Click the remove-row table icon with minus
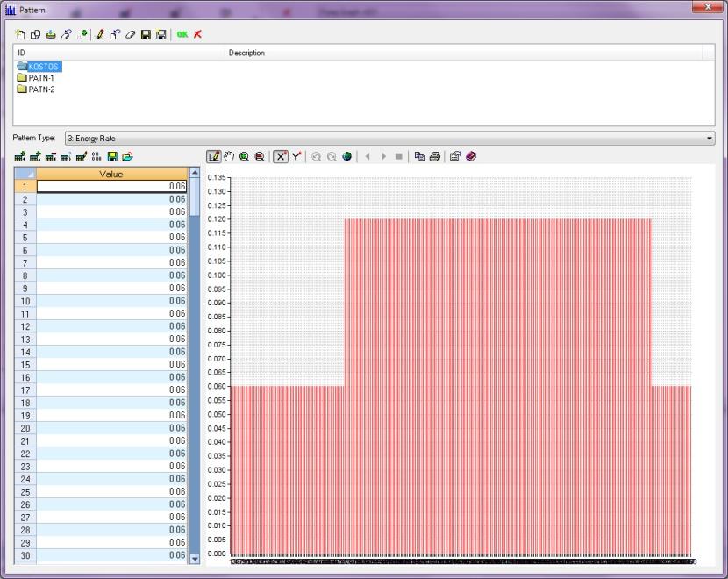Image resolution: width=728 pixels, height=579 pixels. (x=51, y=157)
